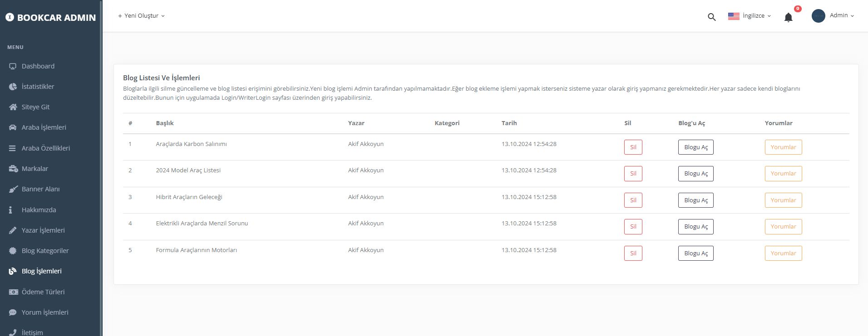The height and width of the screenshot is (336, 868).
Task: Open Yorumlar for 'Hibrit Araçların Geleceği'
Action: click(783, 200)
